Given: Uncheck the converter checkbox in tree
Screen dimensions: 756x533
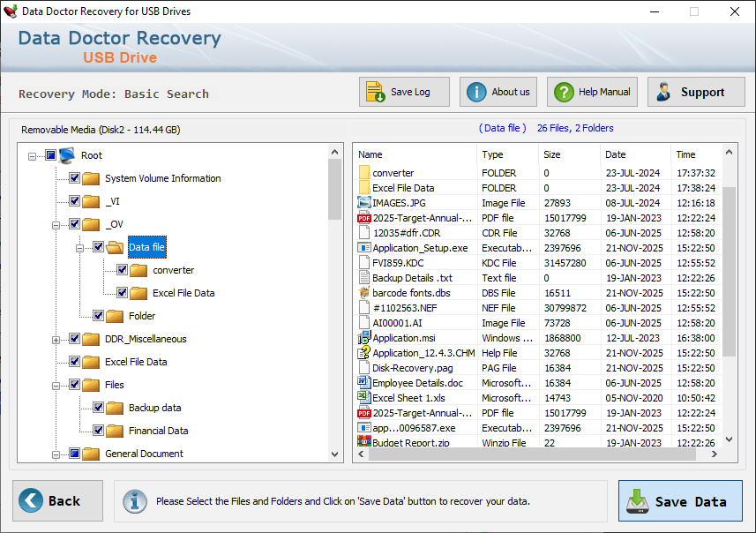Looking at the screenshot, I should [122, 270].
